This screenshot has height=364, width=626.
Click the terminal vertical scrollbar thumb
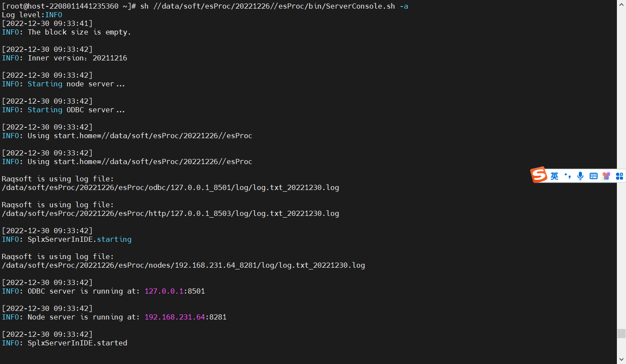pyautogui.click(x=622, y=333)
